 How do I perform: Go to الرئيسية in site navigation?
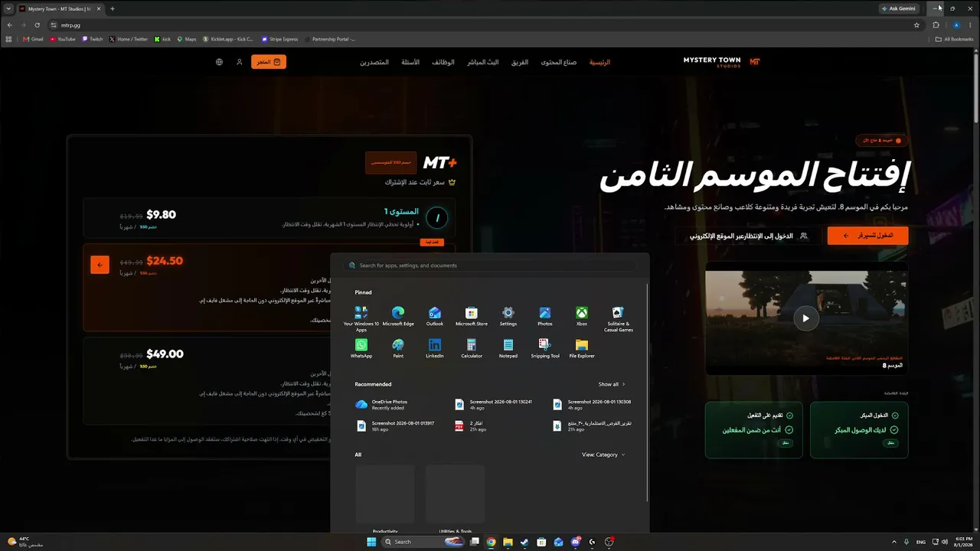pyautogui.click(x=599, y=62)
